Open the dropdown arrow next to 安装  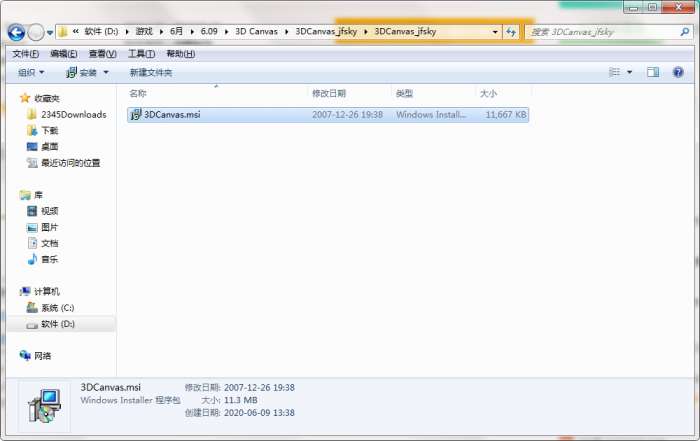(106, 72)
